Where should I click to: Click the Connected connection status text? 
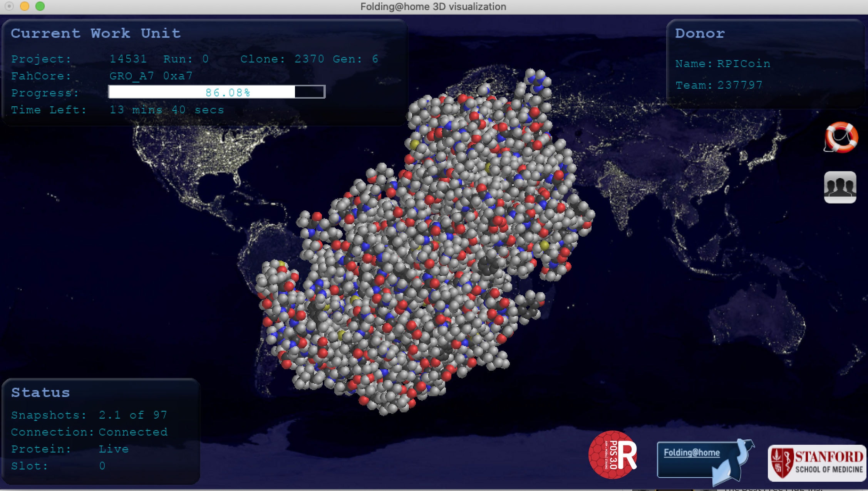click(133, 432)
